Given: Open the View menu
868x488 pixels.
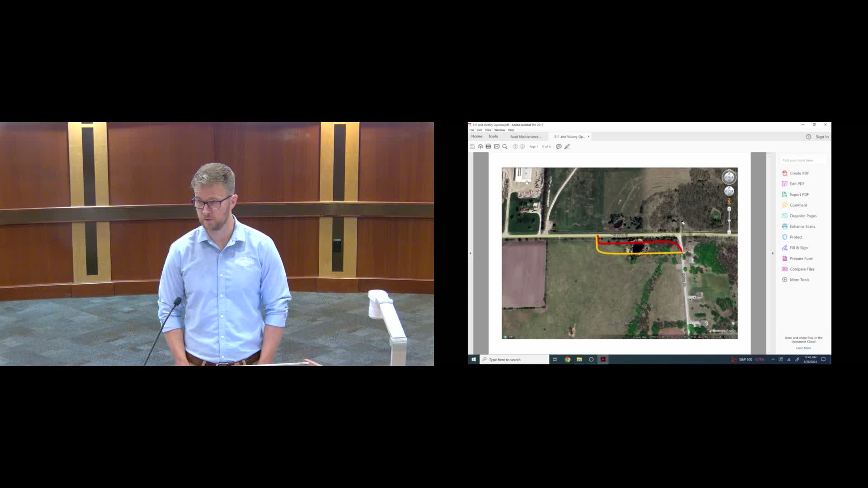Looking at the screenshot, I should coord(488,130).
